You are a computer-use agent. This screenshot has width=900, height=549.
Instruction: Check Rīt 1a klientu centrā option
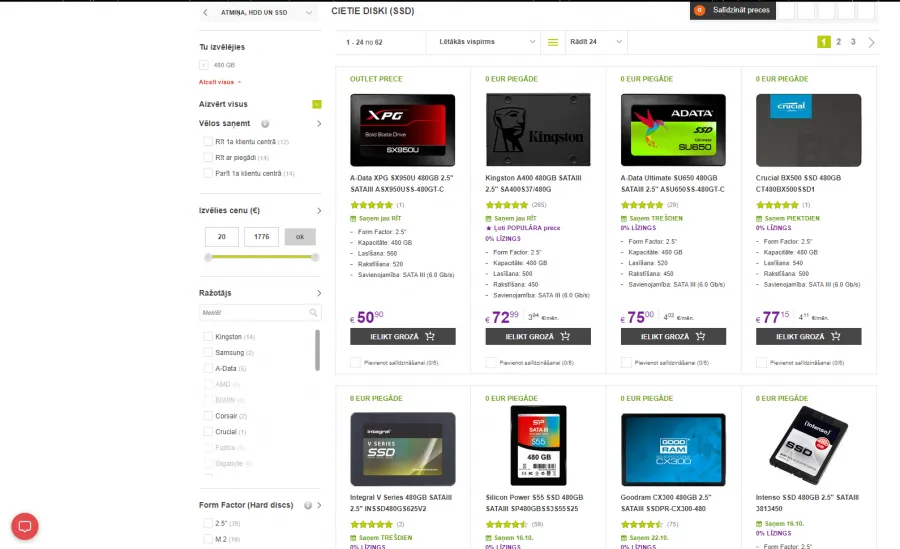pos(208,141)
